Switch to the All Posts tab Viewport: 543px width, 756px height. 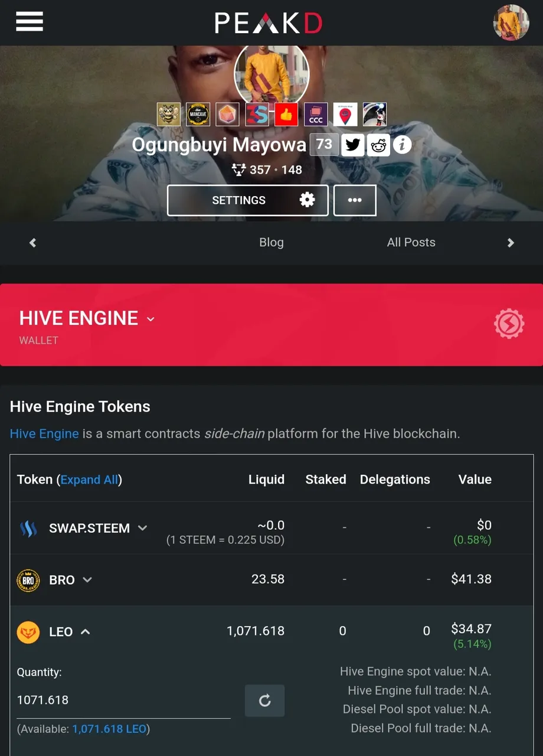(x=411, y=242)
